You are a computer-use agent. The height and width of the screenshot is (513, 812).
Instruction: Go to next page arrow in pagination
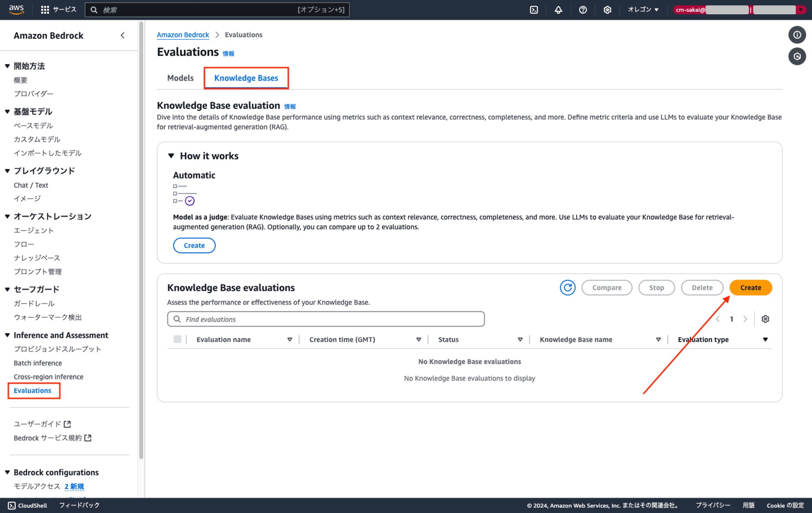pos(745,319)
